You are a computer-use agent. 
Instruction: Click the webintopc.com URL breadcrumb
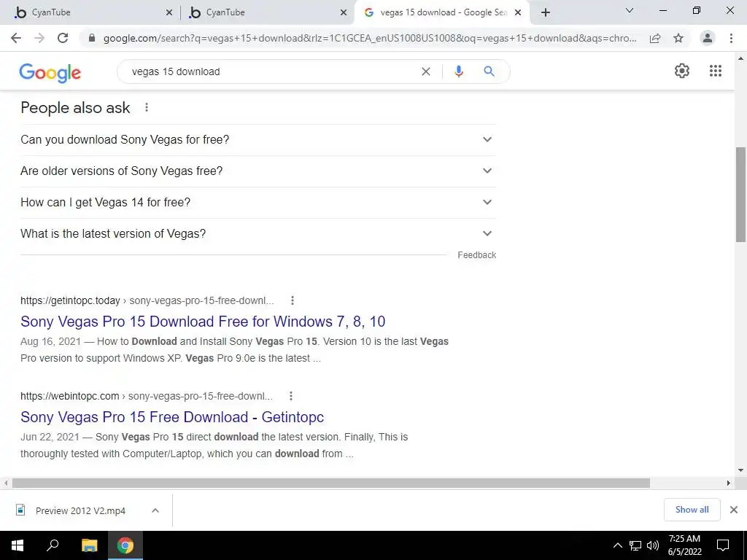point(147,396)
